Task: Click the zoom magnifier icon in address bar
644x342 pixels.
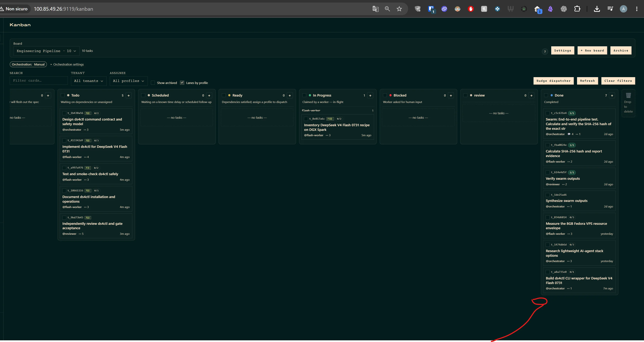Action: pyautogui.click(x=387, y=9)
